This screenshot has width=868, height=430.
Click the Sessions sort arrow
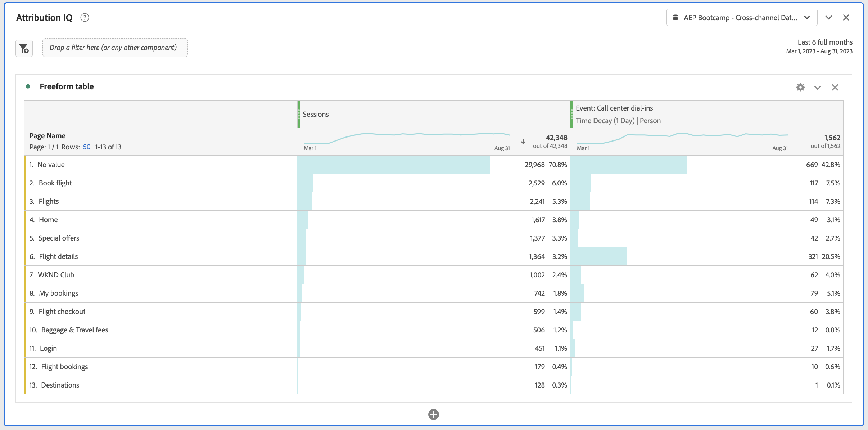pyautogui.click(x=523, y=142)
